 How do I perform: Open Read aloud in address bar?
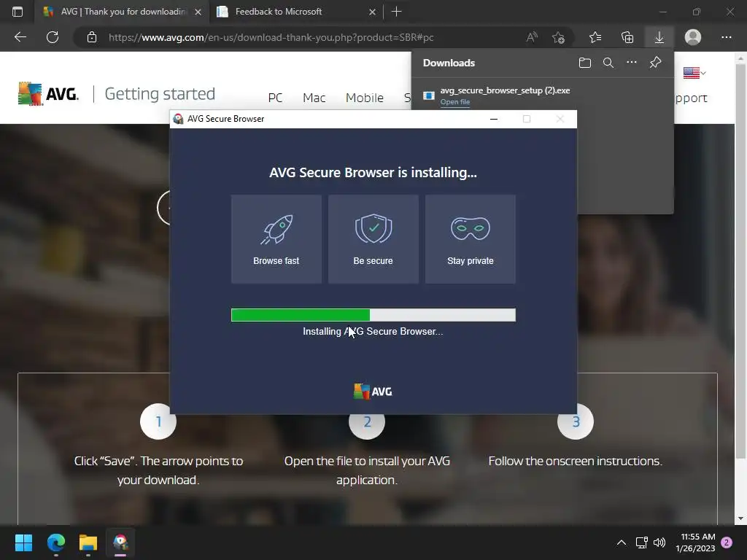click(532, 37)
